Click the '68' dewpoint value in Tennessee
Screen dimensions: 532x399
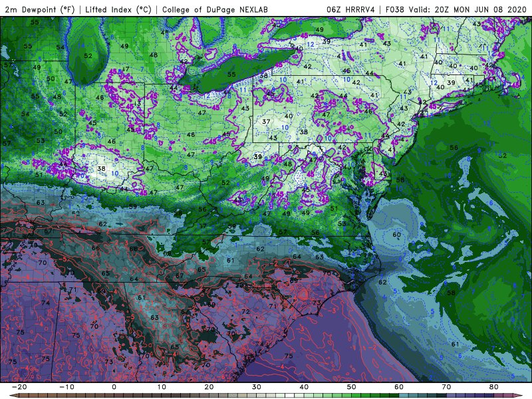point(134,249)
